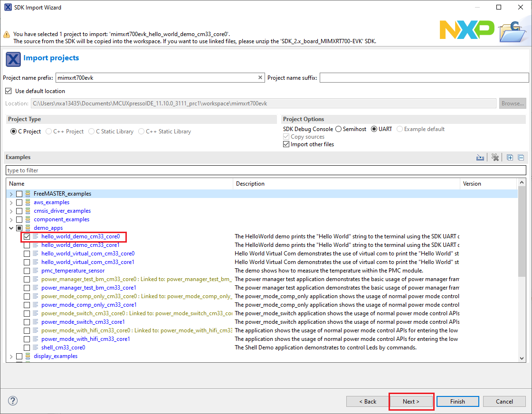
Task: Expand the display_examples tree node
Action: coord(11,356)
